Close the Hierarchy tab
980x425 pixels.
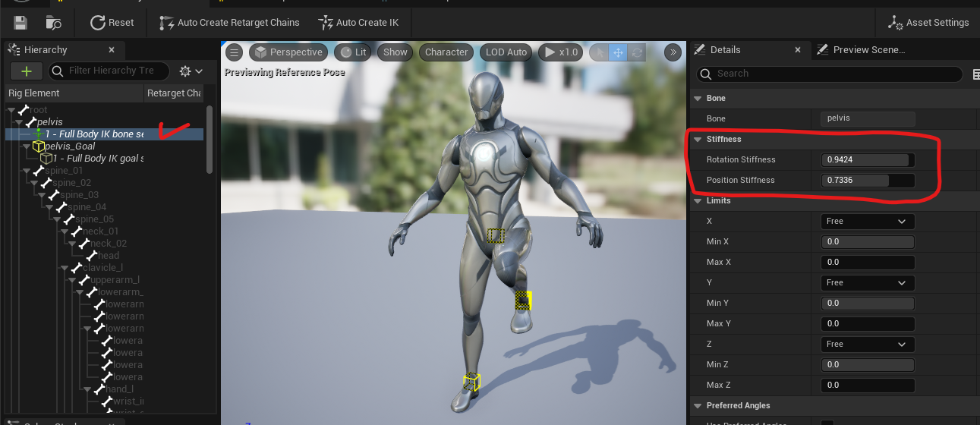pyautogui.click(x=112, y=50)
